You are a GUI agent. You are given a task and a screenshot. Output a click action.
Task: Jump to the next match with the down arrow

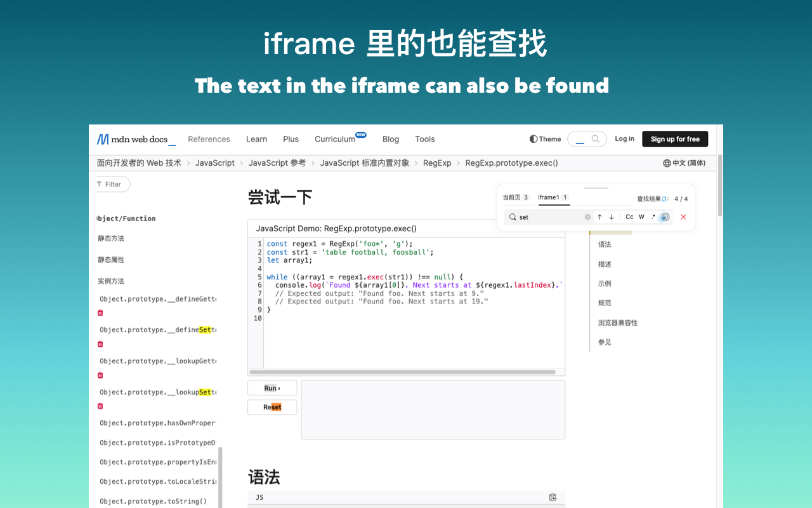pos(612,217)
